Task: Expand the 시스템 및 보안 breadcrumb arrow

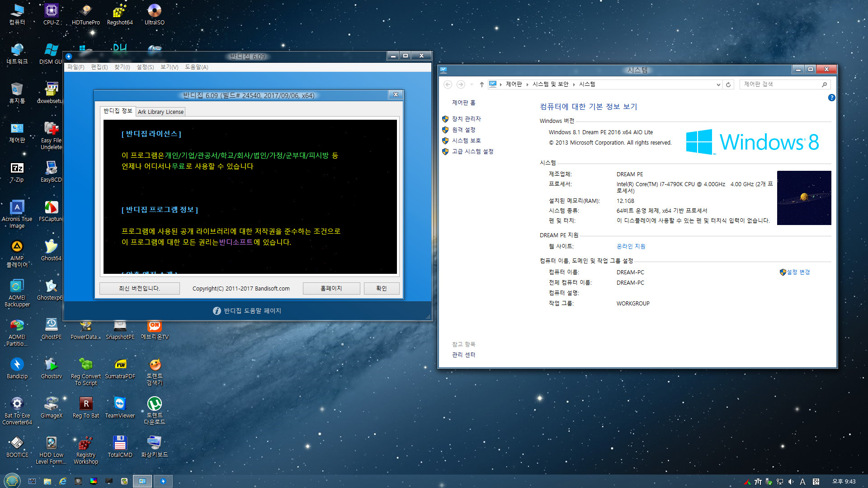Action: pyautogui.click(x=574, y=84)
